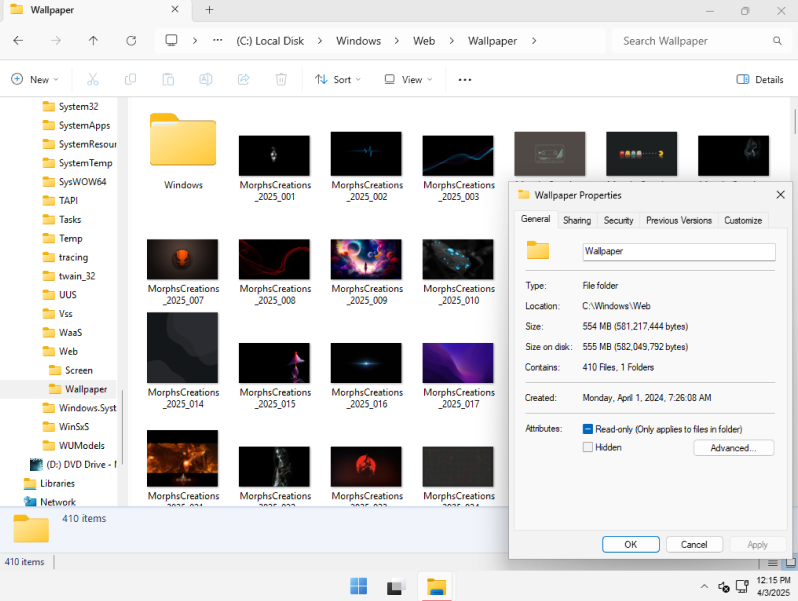798x601 pixels.
Task: Click the folder name field in Properties
Action: (679, 251)
